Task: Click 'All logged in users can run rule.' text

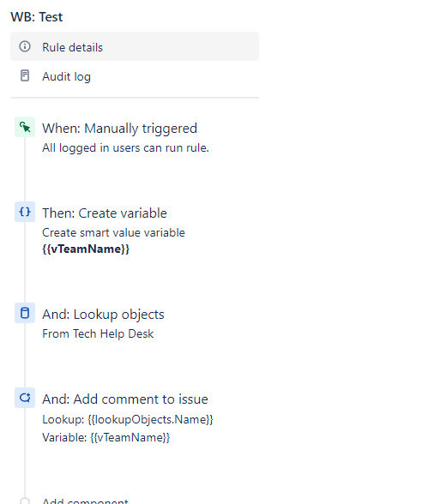Action: point(126,147)
